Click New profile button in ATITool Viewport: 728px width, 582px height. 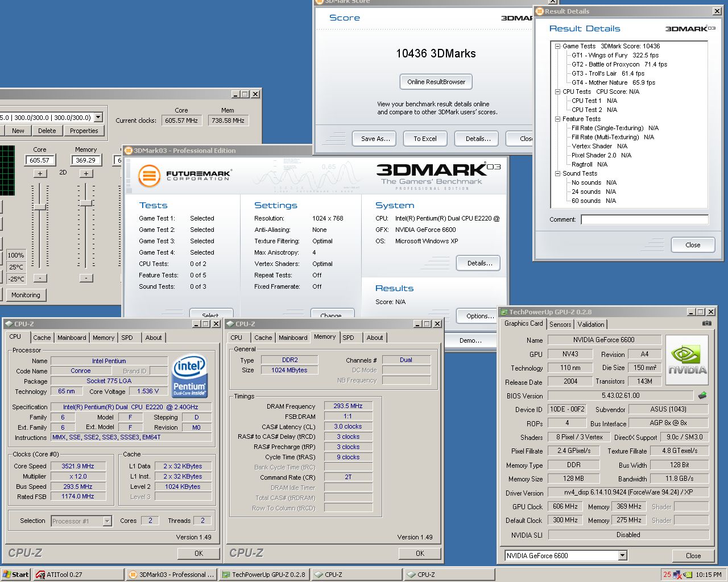tap(18, 131)
